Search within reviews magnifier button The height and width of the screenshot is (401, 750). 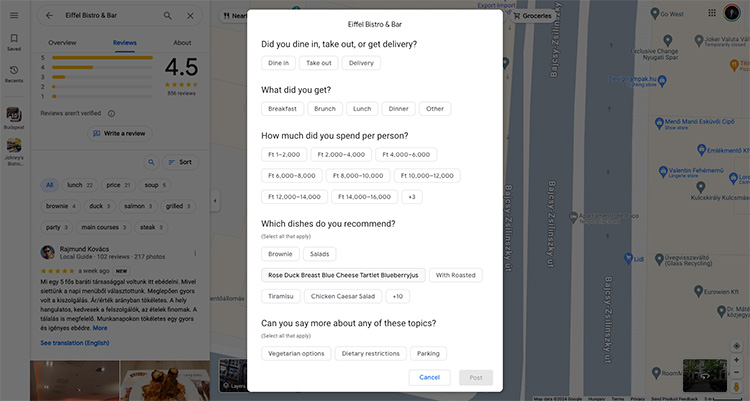pos(151,162)
